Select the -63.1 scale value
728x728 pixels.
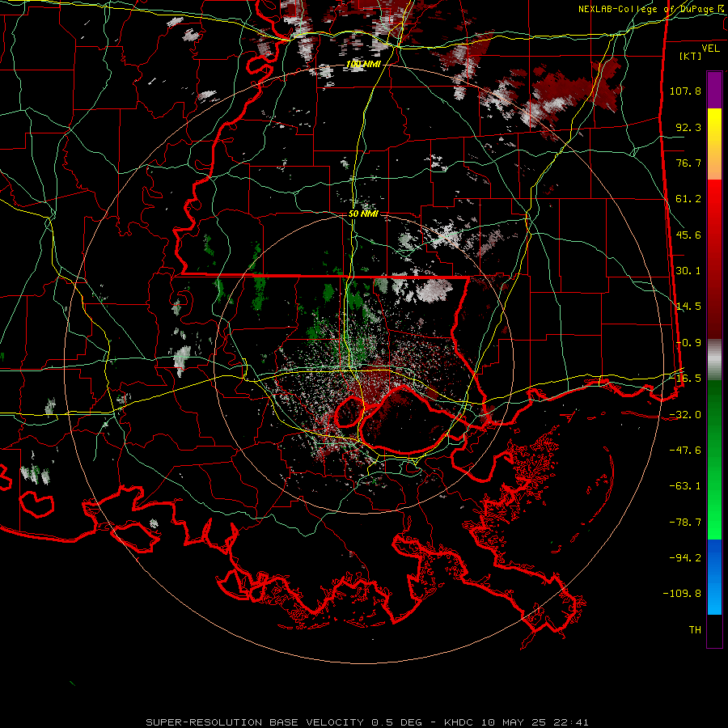coord(685,486)
